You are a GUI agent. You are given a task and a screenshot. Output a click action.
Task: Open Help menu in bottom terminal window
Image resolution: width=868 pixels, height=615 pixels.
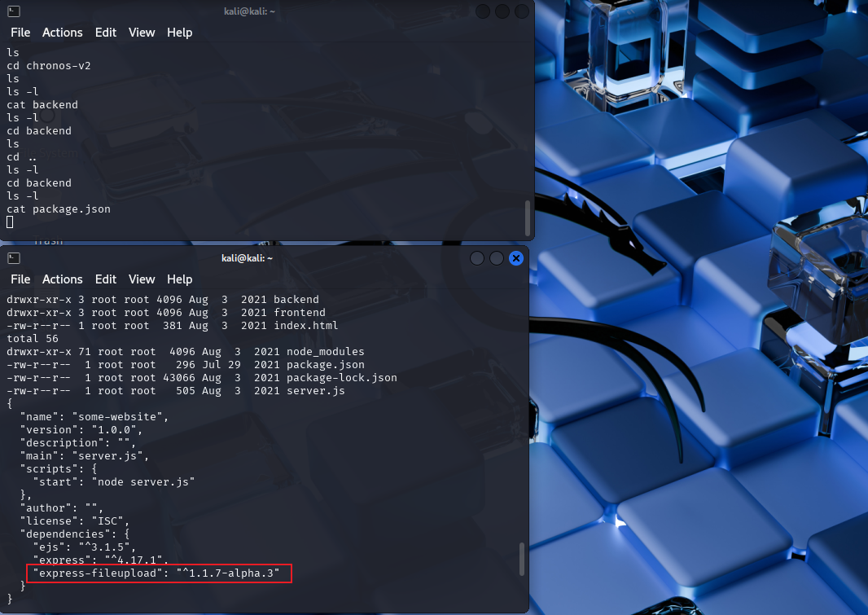pyautogui.click(x=179, y=279)
